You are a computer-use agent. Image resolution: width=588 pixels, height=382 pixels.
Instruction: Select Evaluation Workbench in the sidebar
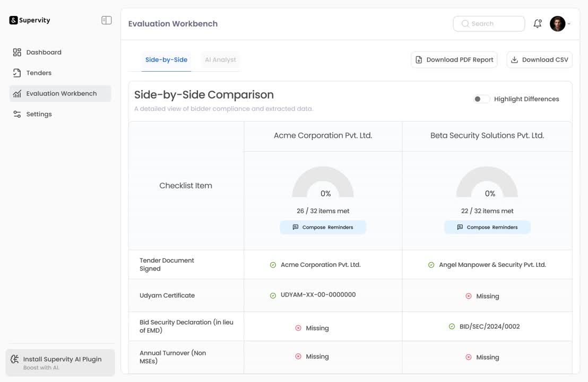tap(60, 94)
